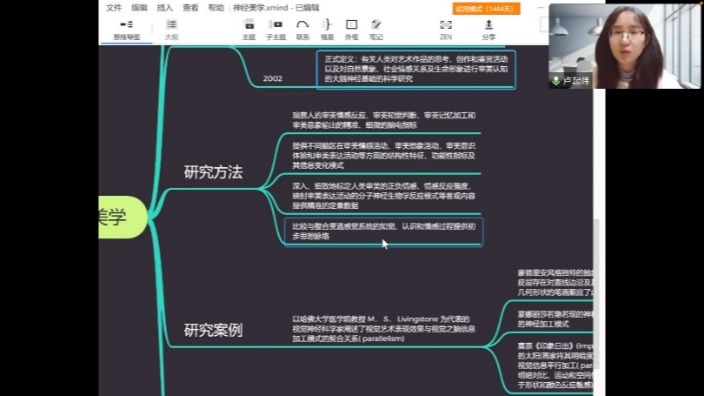
Task: Add a 概要 summary bracket
Action: [327, 29]
